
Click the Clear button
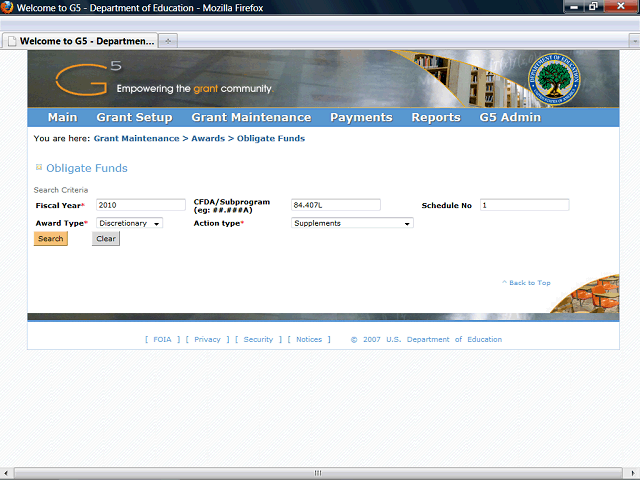pos(106,239)
